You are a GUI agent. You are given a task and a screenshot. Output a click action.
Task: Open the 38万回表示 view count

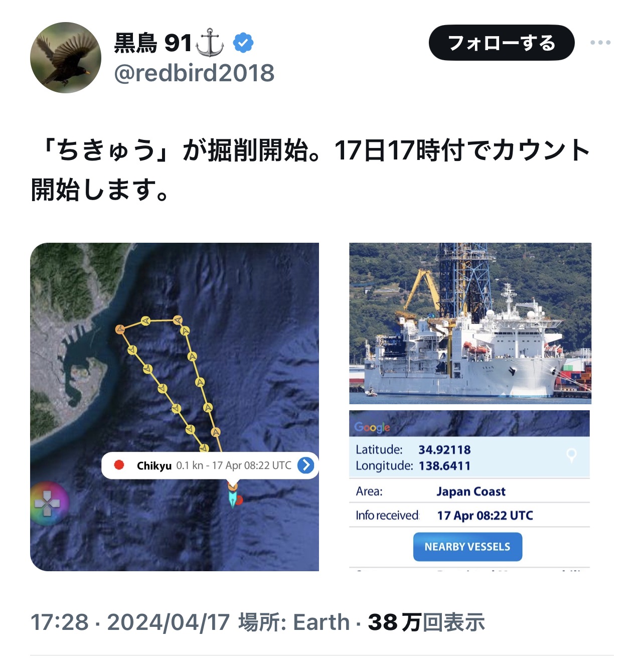pyautogui.click(x=426, y=622)
